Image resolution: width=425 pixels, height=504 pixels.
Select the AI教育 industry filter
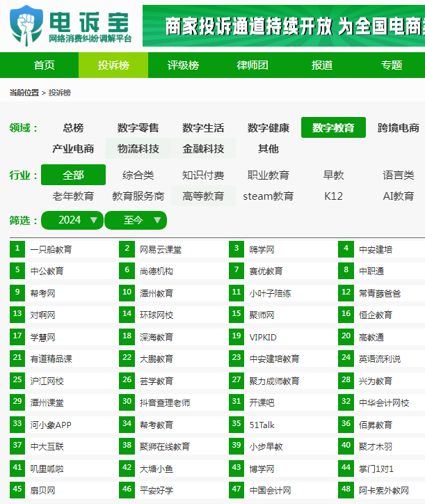point(399,196)
